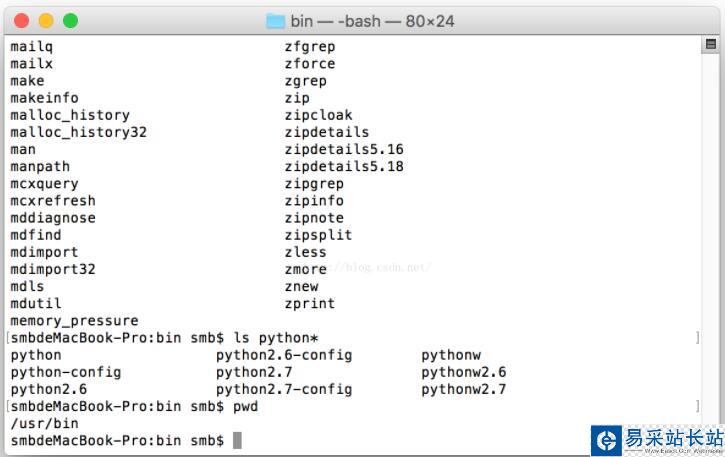725x457 pixels.
Task: Click the terminal cursor block at prompt
Action: tap(237, 440)
